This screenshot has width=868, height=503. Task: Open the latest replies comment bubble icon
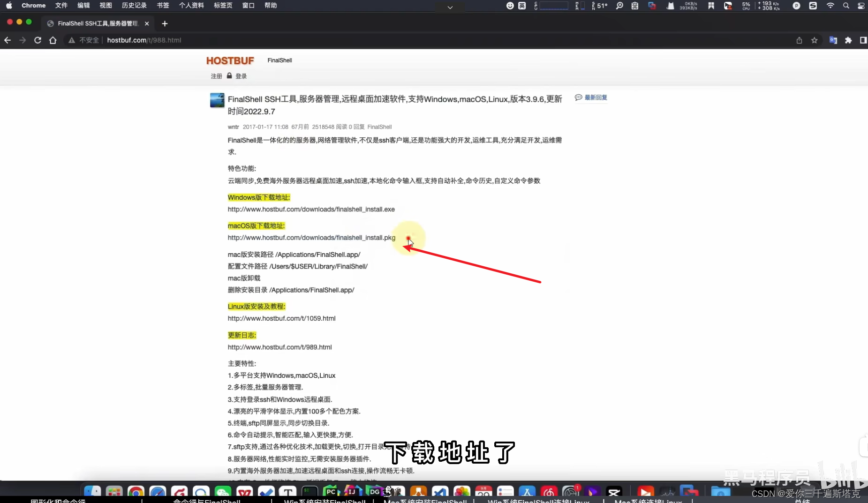579,97
